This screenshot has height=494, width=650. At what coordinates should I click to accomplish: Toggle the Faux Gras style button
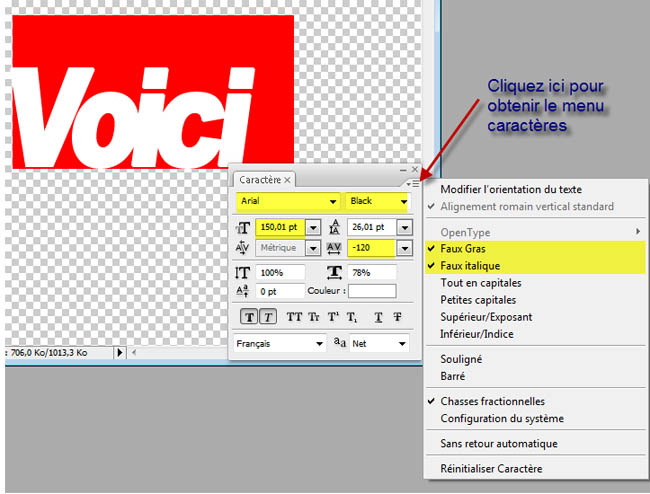pyautogui.click(x=250, y=317)
